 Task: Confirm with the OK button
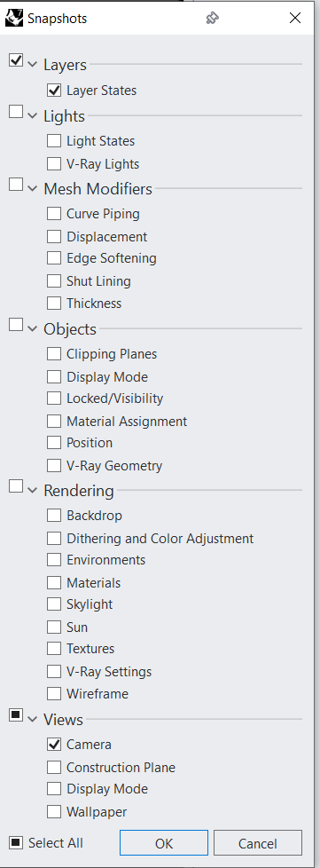(x=164, y=843)
